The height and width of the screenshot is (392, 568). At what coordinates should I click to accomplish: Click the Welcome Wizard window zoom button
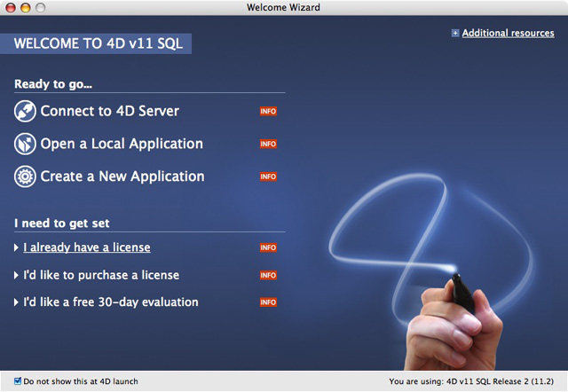[x=41, y=8]
